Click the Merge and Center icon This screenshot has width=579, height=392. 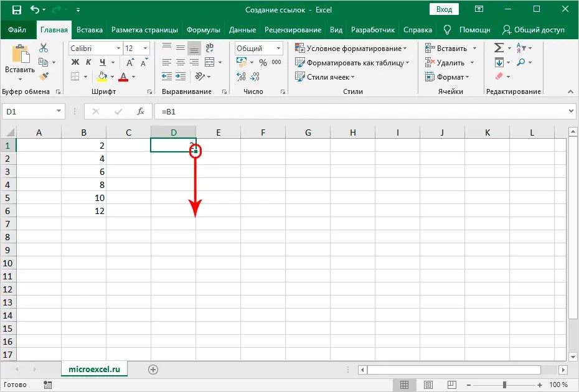click(x=209, y=62)
